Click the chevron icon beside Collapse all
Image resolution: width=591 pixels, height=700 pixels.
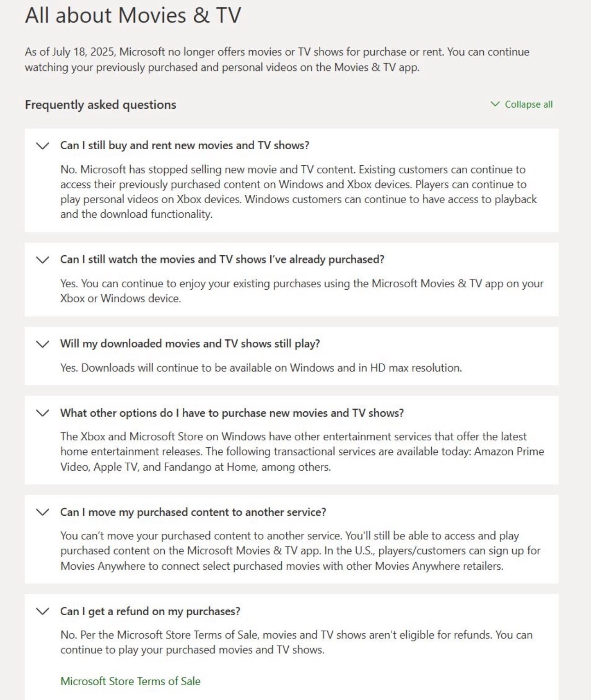[495, 104]
